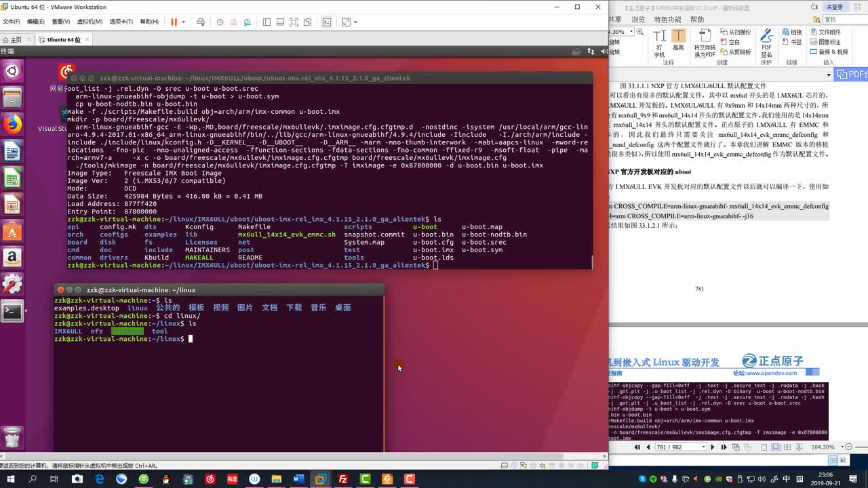The height and width of the screenshot is (488, 868).
Task: Open Files manager from Ubuntu launcher
Action: click(x=12, y=98)
